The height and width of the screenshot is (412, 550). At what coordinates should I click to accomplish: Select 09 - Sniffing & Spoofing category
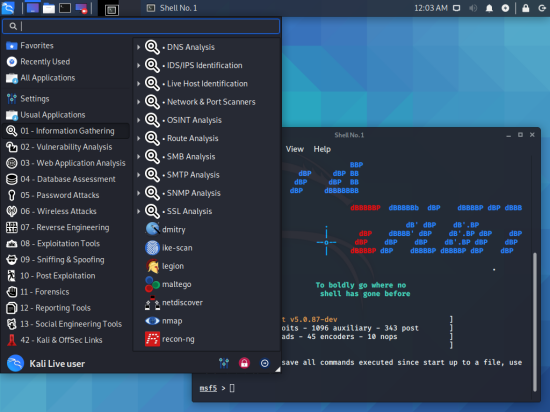coord(66,259)
